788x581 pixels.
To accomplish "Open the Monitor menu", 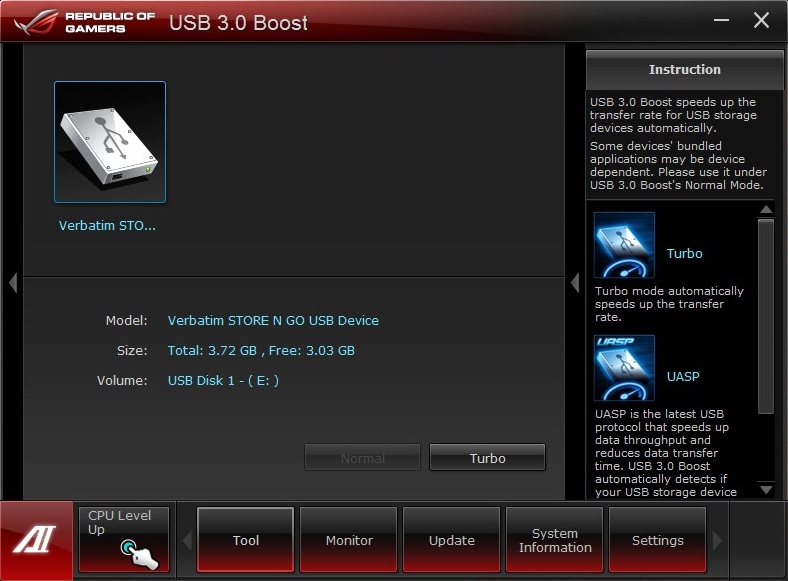I will coord(348,540).
